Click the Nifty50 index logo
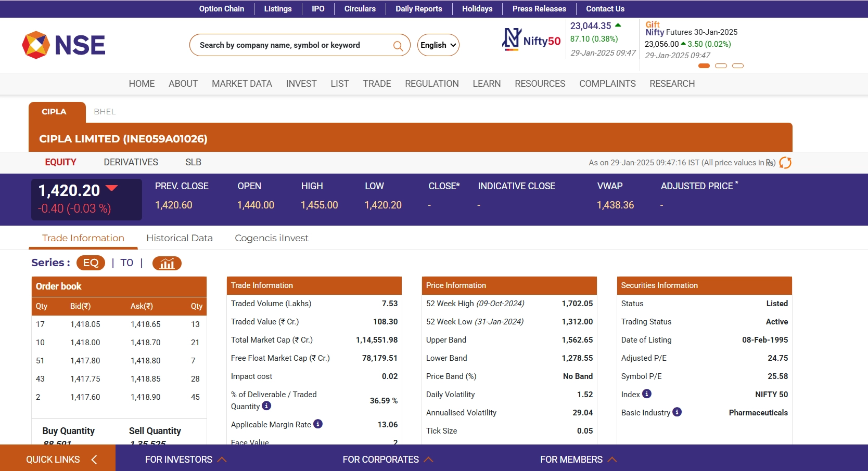 pyautogui.click(x=531, y=40)
